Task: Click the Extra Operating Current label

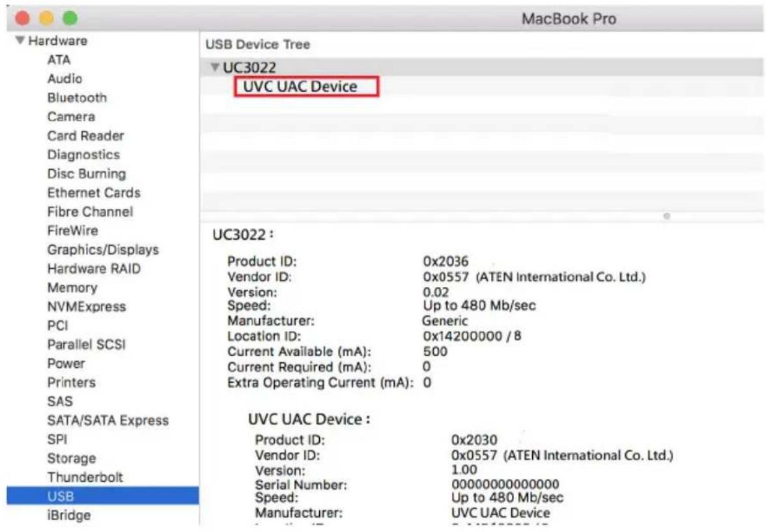Action: click(320, 382)
